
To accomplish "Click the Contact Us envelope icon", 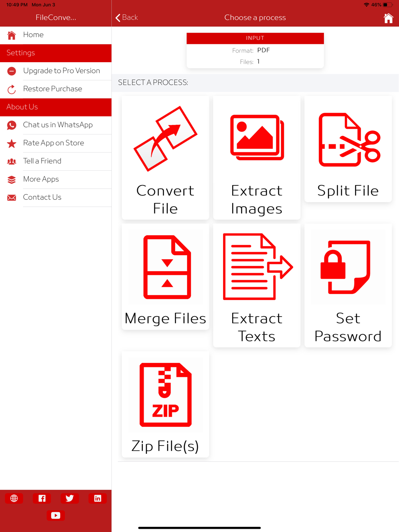I will click(12, 197).
